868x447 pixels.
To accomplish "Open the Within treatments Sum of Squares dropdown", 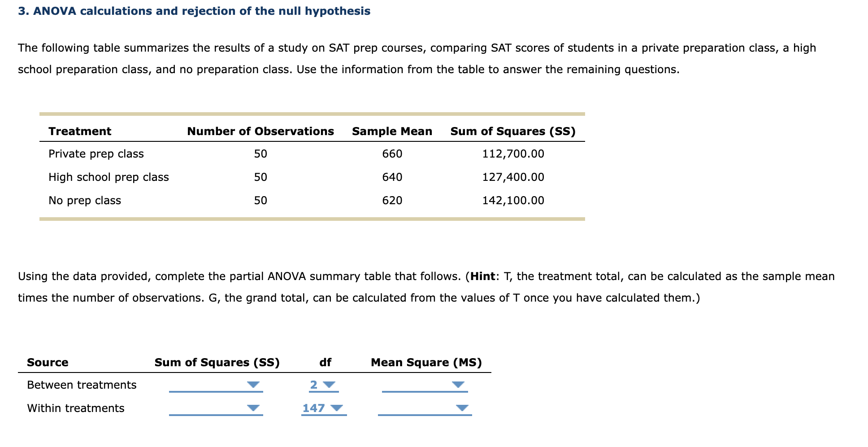I will click(x=216, y=408).
